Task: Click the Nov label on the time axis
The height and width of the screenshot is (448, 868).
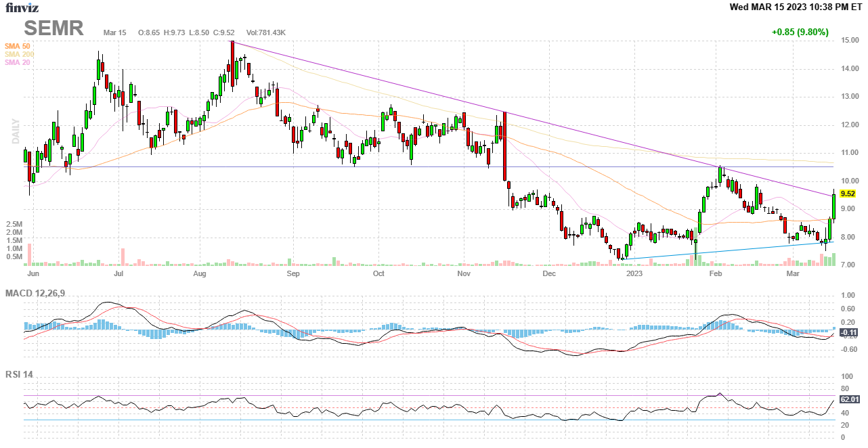Action: click(x=464, y=274)
